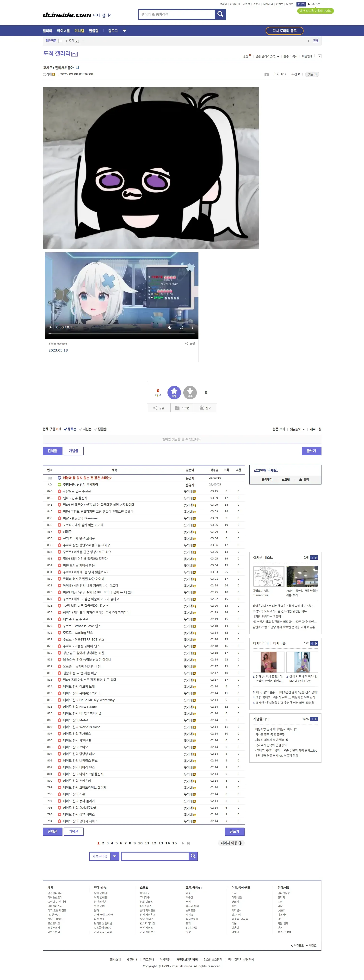
Task: Open the video's three-dot more menu
Action: pos(192,327)
